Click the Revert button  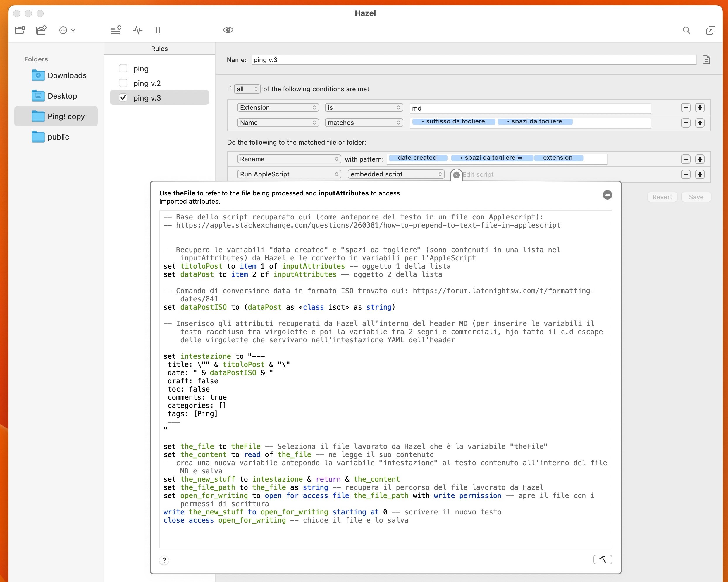pyautogui.click(x=662, y=197)
